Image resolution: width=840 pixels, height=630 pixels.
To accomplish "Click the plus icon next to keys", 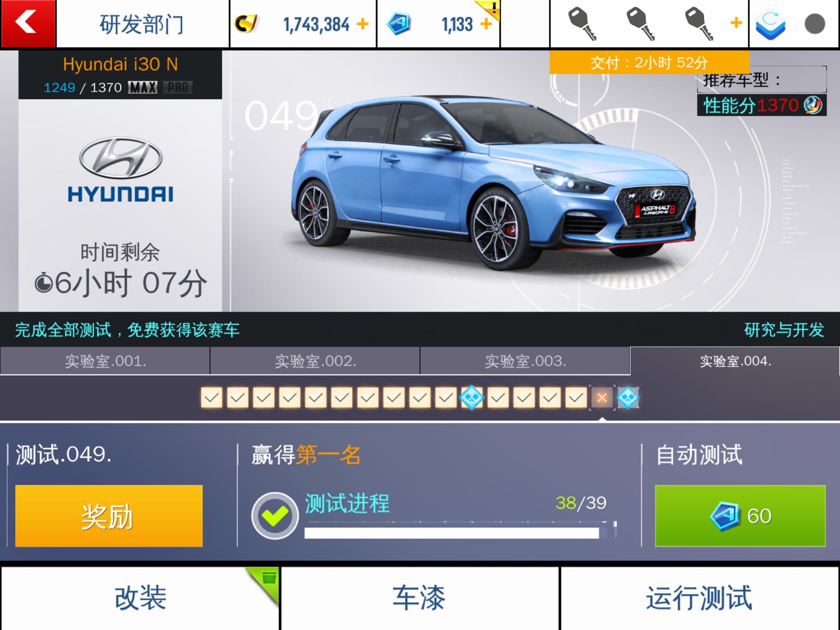I will coord(736,23).
